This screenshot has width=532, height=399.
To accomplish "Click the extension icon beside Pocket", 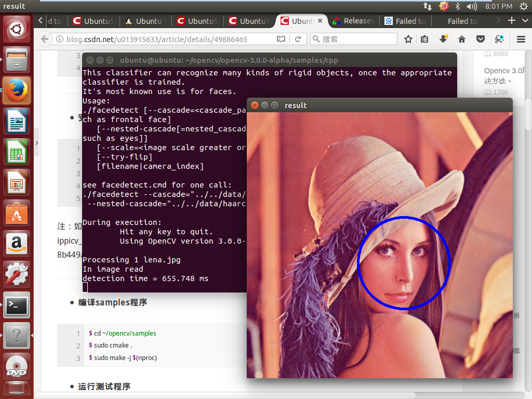I will [499, 39].
